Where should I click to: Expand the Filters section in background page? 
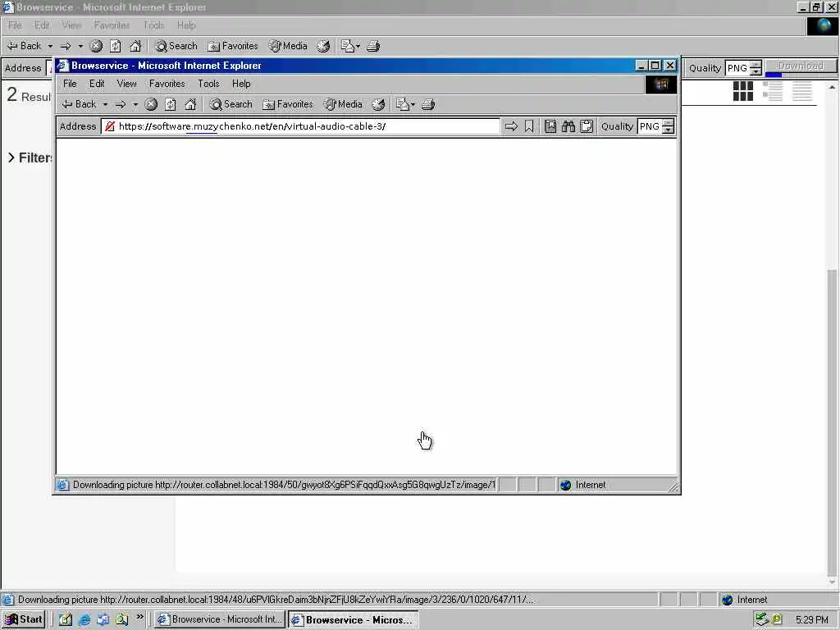[x=30, y=157]
